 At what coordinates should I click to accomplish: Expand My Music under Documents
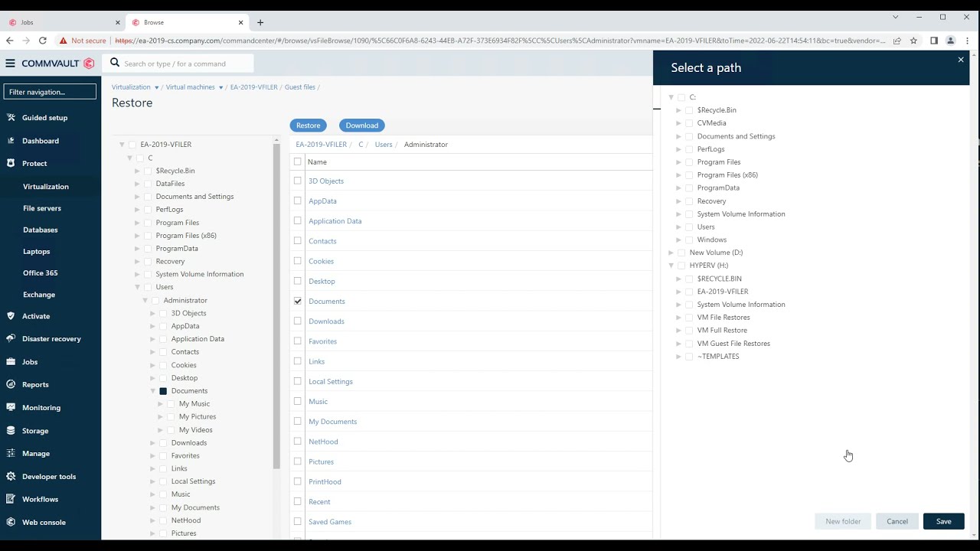point(160,403)
